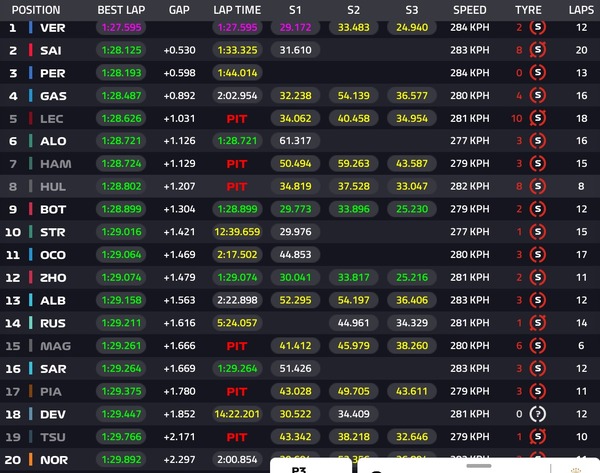The image size is (600, 473).
Task: Click the soft tyre icon for HAM
Action: point(538,163)
